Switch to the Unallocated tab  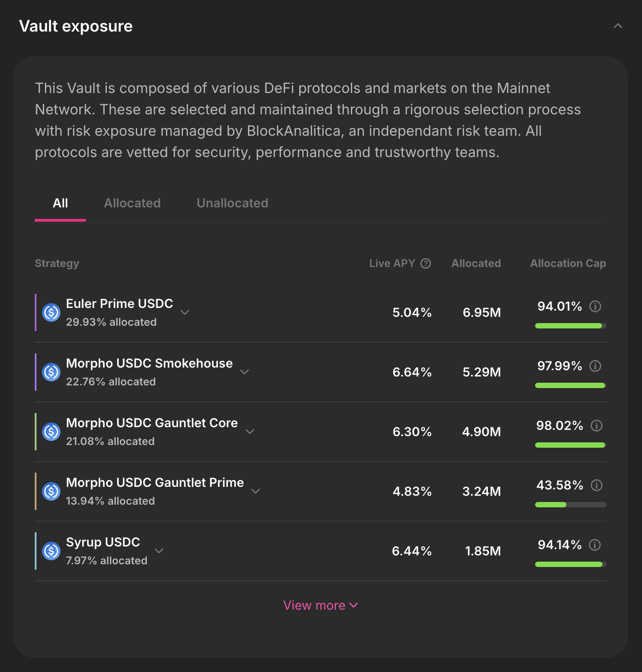(x=232, y=203)
